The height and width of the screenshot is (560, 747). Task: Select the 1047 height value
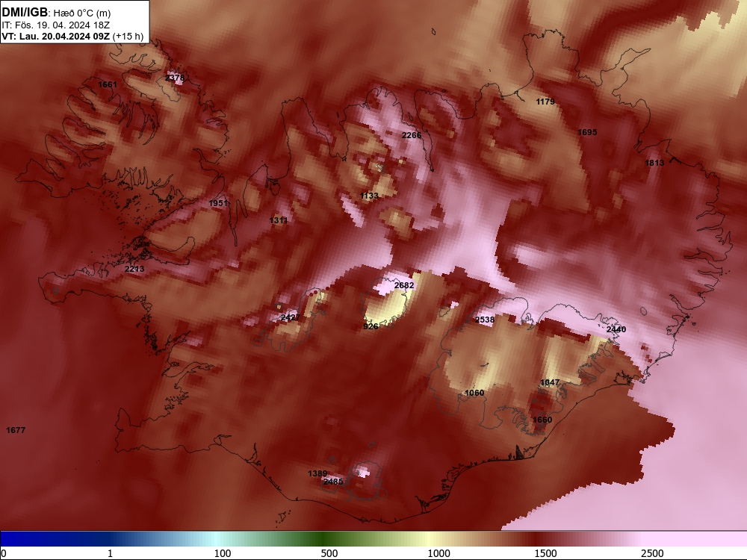point(550,382)
